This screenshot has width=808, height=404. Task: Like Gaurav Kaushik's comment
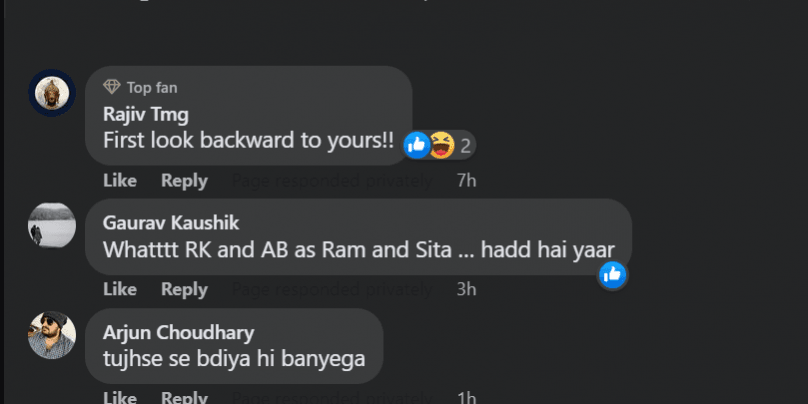pyautogui.click(x=120, y=289)
